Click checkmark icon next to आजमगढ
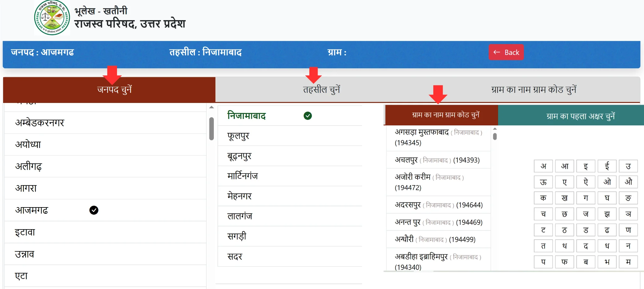 point(94,210)
